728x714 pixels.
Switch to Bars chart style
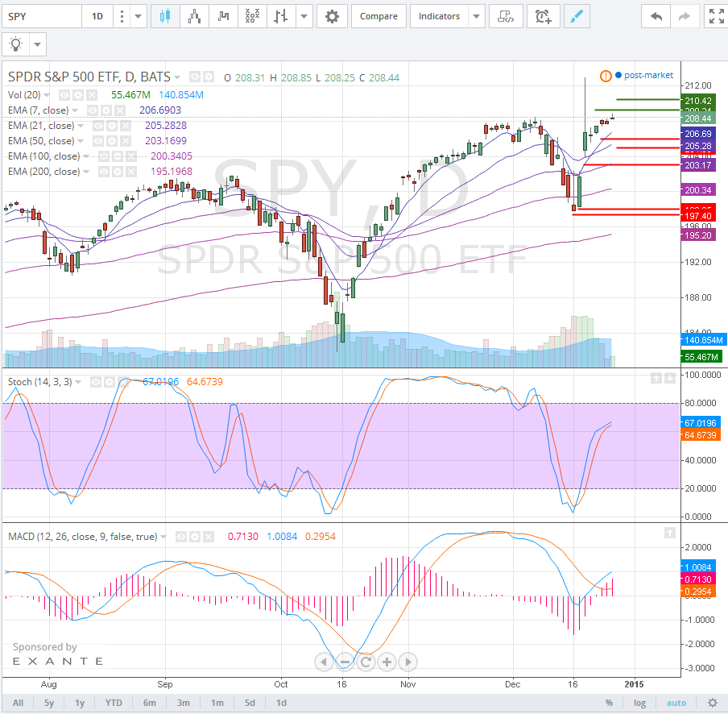coord(281,16)
